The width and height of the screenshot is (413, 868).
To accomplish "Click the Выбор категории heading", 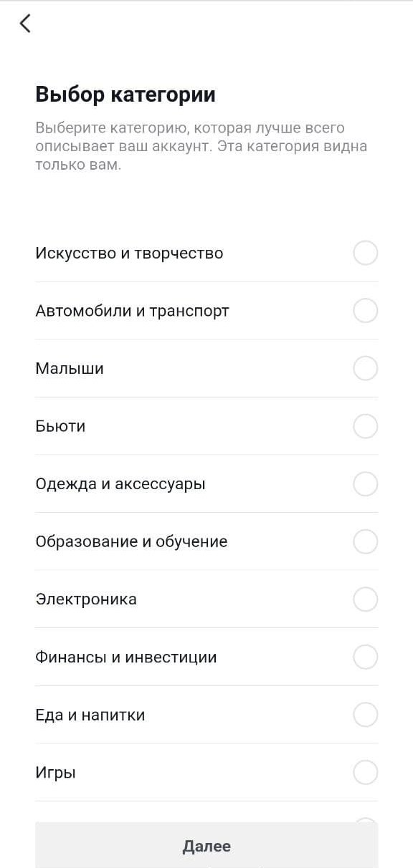I will [x=125, y=95].
